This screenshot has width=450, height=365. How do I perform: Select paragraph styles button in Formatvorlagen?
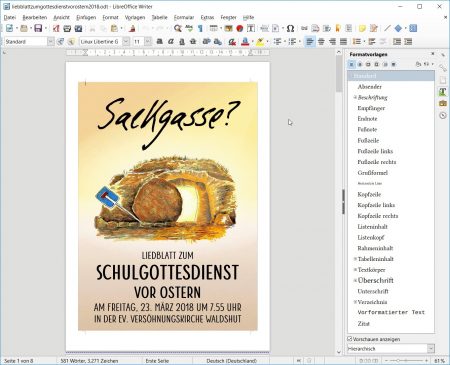[351, 64]
